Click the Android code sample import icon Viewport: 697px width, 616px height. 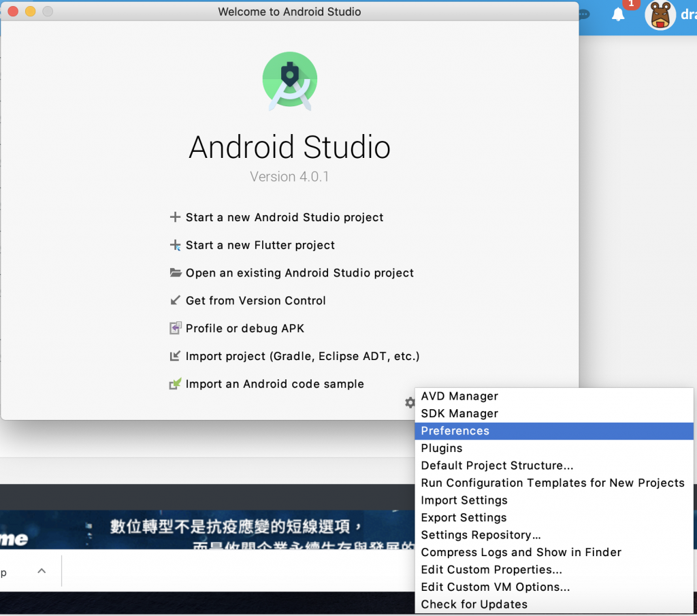click(x=175, y=384)
